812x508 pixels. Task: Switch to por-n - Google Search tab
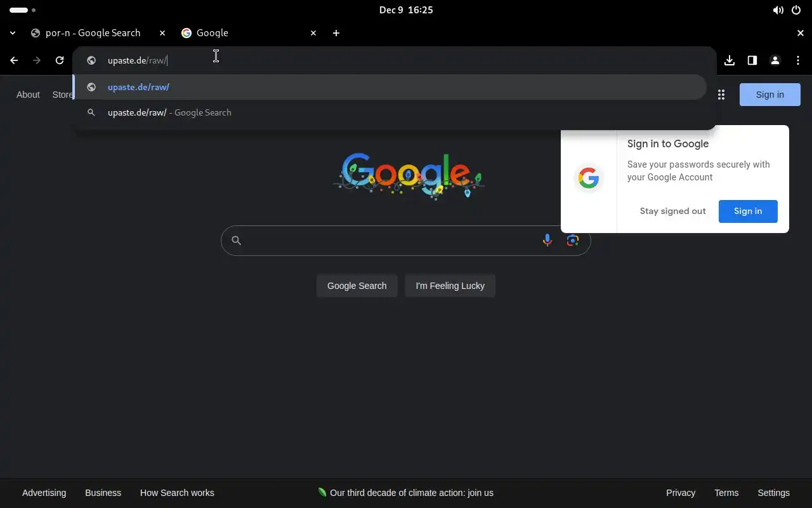[93, 33]
